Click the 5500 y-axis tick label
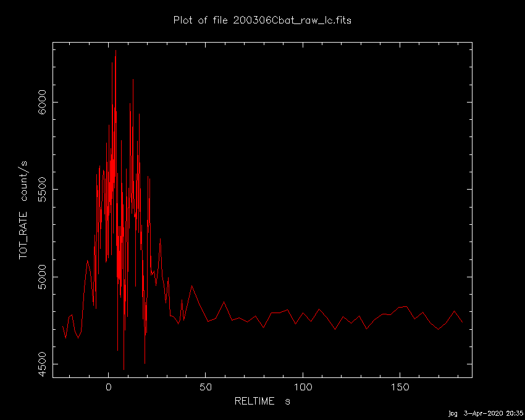This screenshot has height=420, width=525. click(42, 189)
